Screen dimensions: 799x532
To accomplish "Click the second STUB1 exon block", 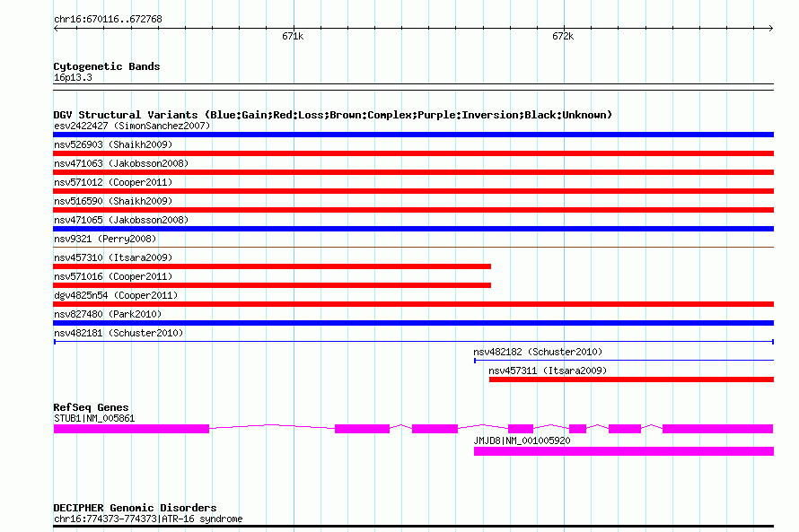I will [x=363, y=429].
